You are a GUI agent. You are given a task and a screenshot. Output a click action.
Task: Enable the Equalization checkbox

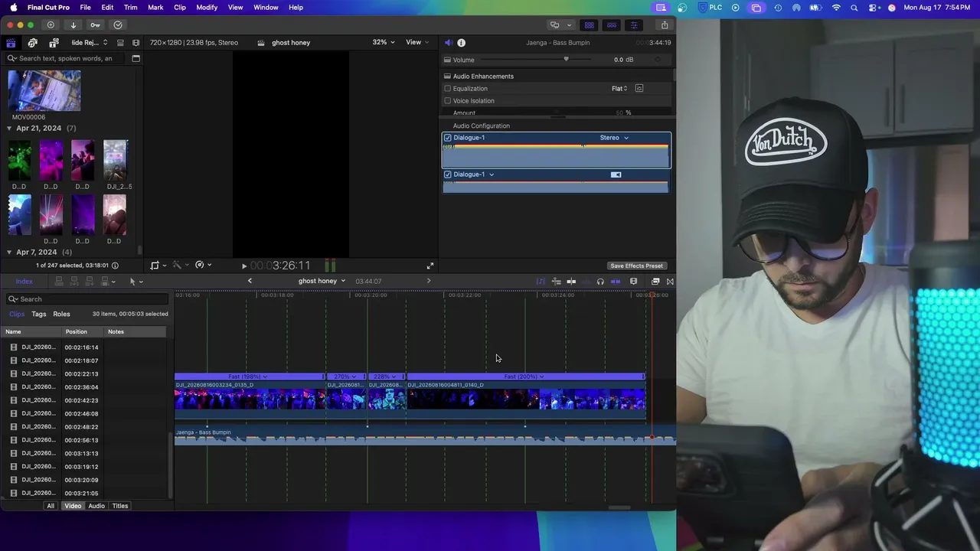click(448, 89)
